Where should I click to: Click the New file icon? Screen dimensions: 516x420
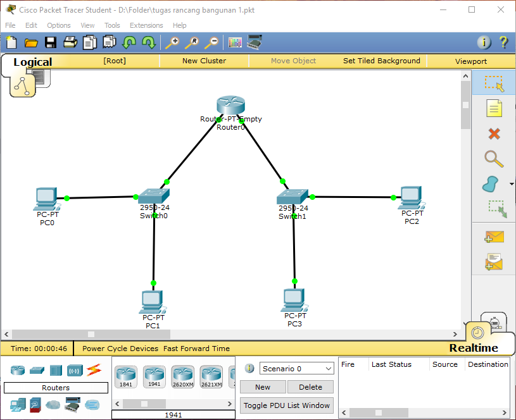click(11, 42)
